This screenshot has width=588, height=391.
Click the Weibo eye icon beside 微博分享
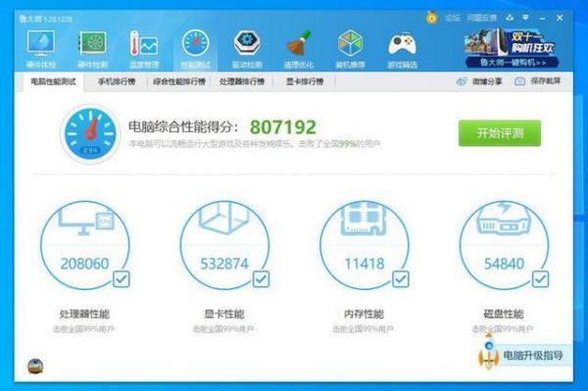[x=462, y=81]
